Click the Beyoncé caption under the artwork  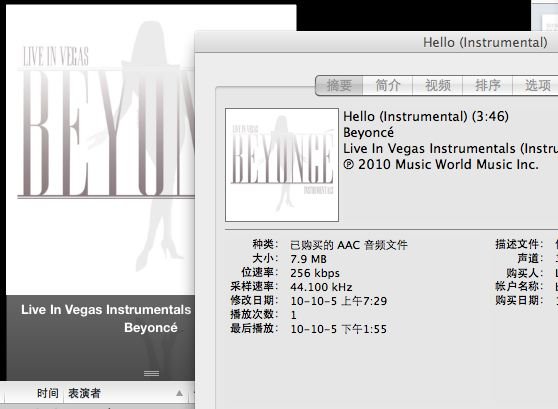coord(151,327)
